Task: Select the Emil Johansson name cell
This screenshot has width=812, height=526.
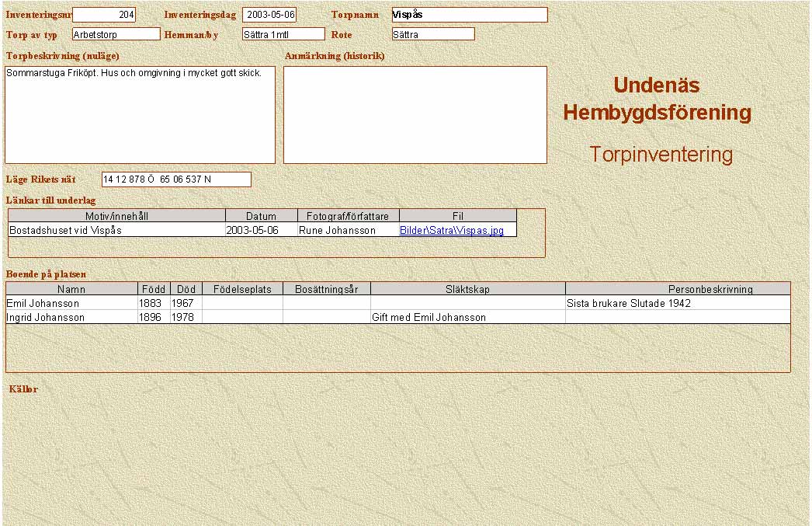Action: [71, 304]
